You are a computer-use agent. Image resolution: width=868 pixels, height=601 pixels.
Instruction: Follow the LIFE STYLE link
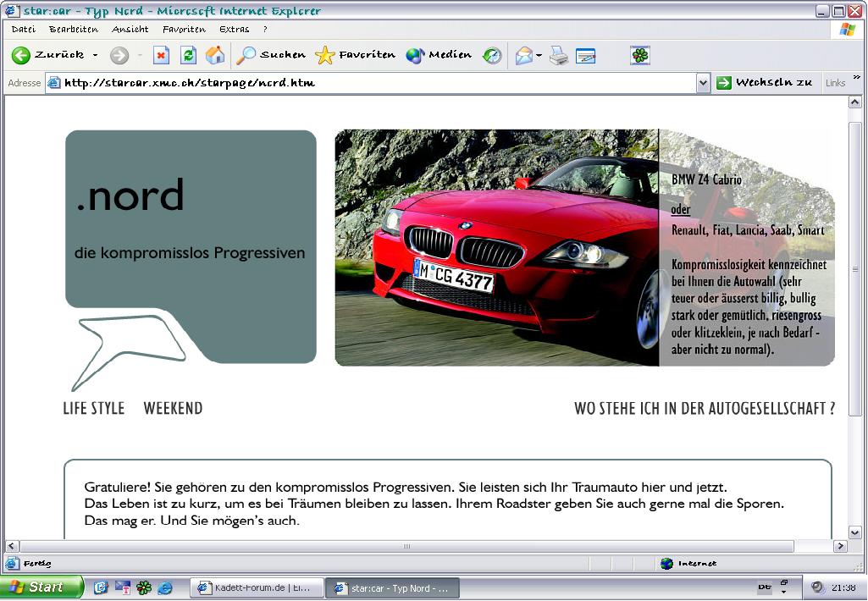[93, 409]
